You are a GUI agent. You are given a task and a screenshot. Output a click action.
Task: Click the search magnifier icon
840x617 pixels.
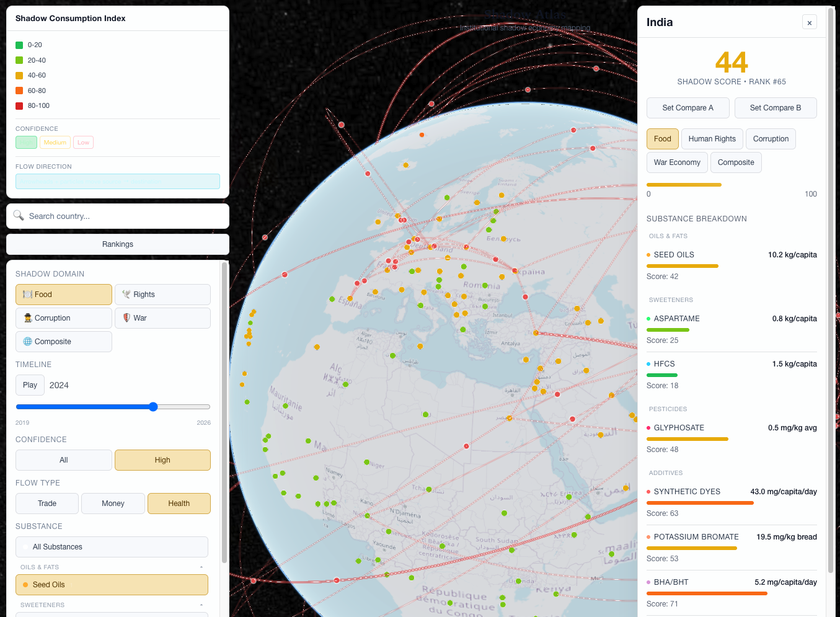point(19,216)
